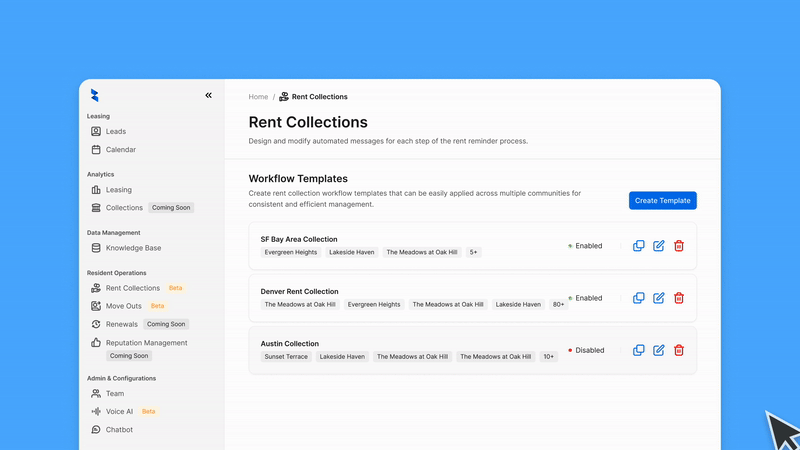Open the SF Bay Area Collection title
The width and height of the screenshot is (800, 450).
[x=298, y=239]
